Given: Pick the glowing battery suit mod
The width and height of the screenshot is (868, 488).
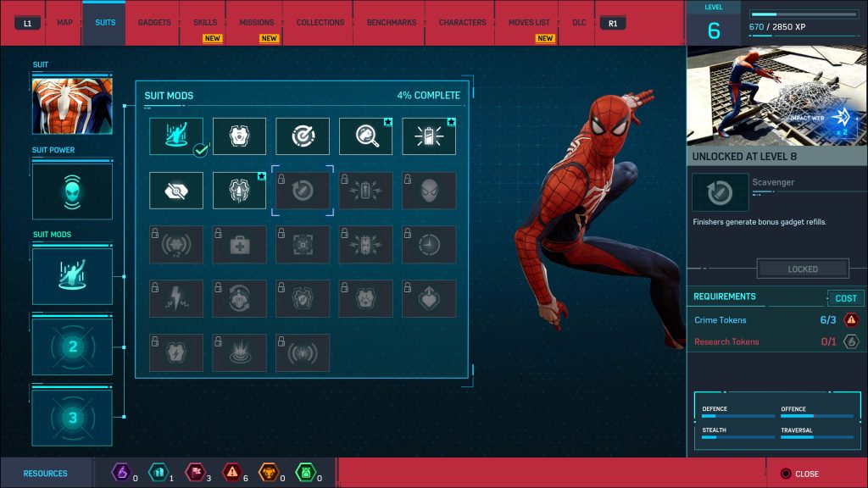Looking at the screenshot, I should (429, 136).
